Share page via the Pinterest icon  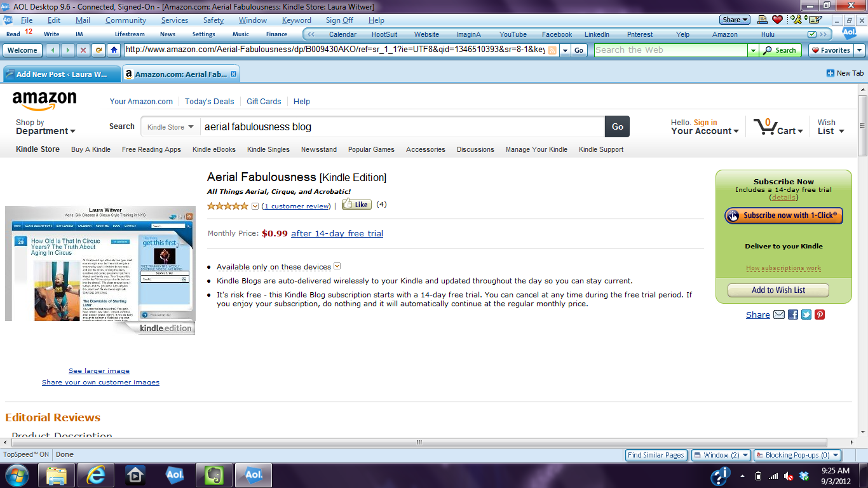click(x=820, y=315)
